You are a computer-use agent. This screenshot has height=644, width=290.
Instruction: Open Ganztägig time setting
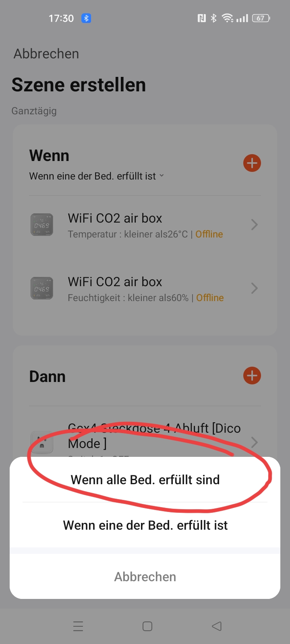tap(34, 111)
